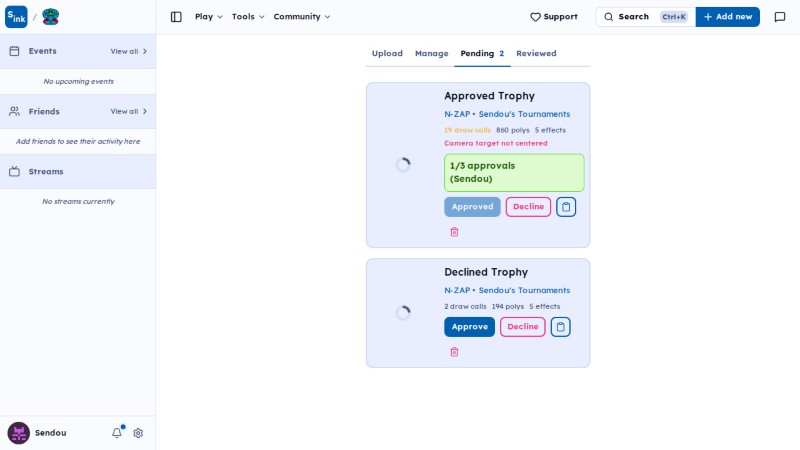The height and width of the screenshot is (450, 800).
Task: Switch to the Reviewed tab
Action: coord(536,54)
